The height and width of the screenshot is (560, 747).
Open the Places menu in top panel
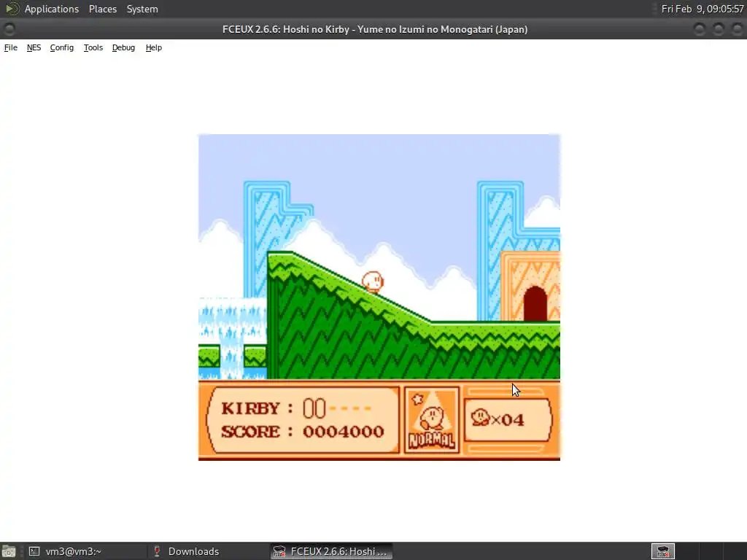pyautogui.click(x=103, y=9)
